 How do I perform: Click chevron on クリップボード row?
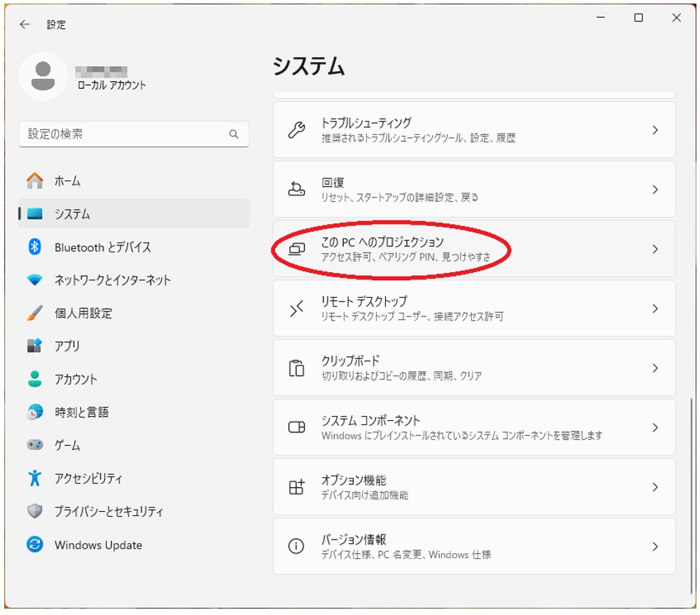pyautogui.click(x=655, y=368)
